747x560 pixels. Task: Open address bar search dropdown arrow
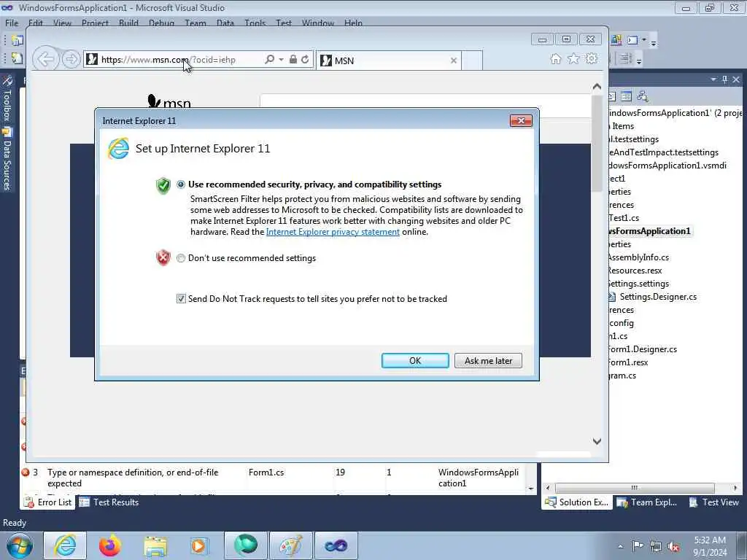281,60
